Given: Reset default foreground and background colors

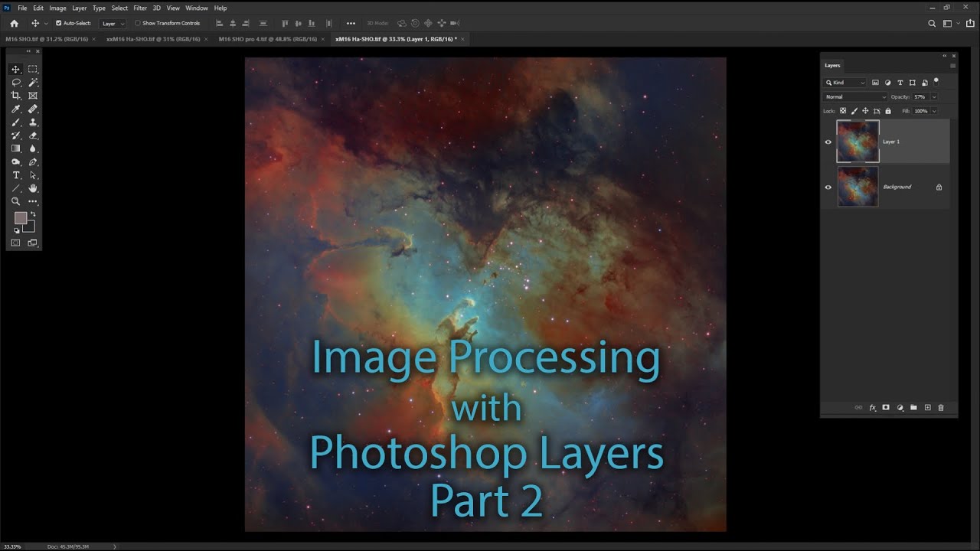Looking at the screenshot, I should point(17,230).
